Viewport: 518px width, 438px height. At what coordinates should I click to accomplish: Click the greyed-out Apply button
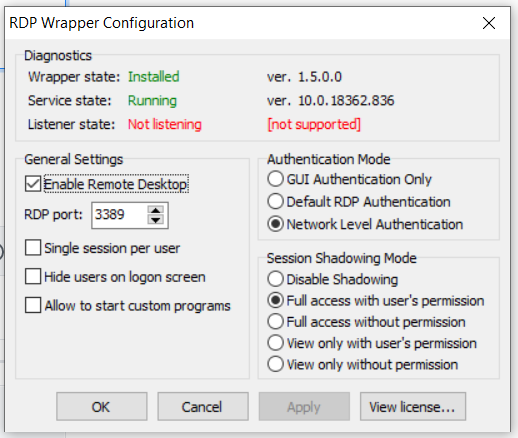pyautogui.click(x=304, y=406)
